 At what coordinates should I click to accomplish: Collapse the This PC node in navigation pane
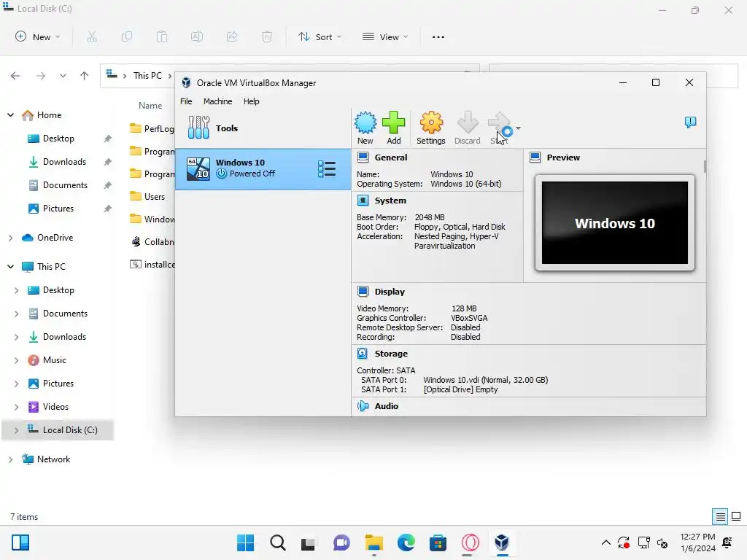10,267
